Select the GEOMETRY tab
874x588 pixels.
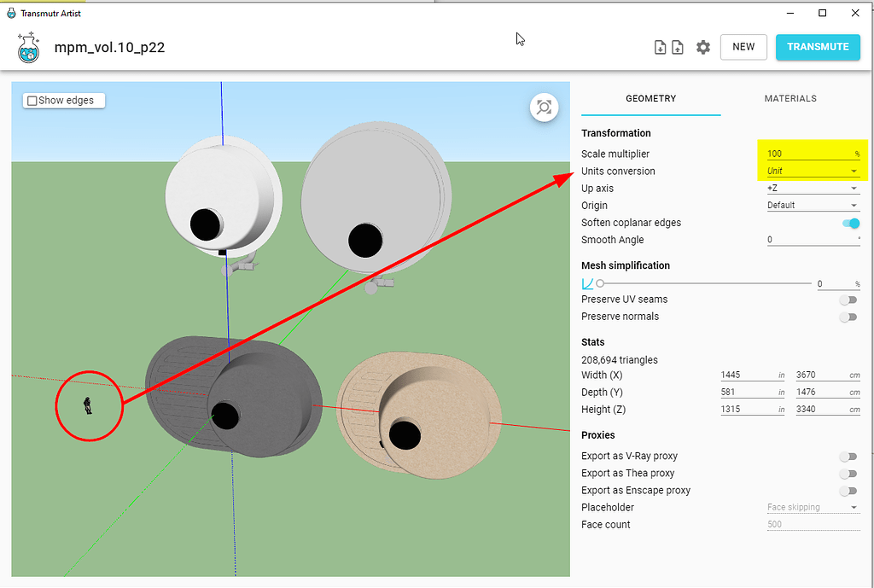pyautogui.click(x=650, y=98)
